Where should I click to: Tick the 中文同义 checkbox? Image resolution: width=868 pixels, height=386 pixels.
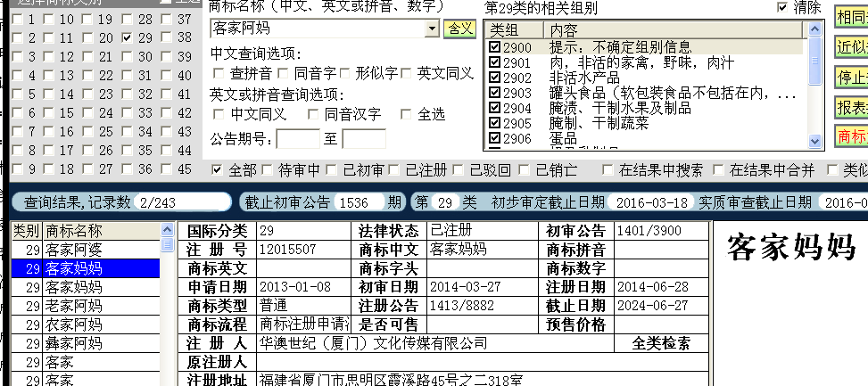tap(219, 114)
